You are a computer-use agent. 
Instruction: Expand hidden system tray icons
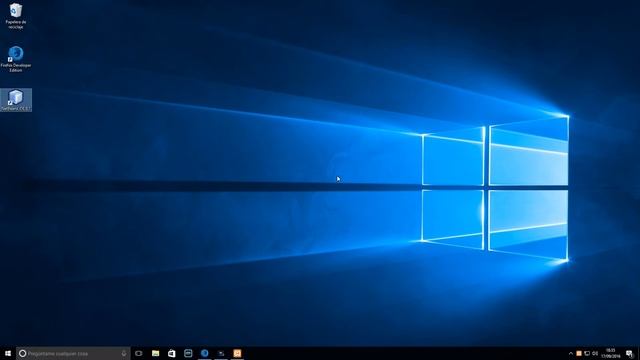(x=571, y=353)
